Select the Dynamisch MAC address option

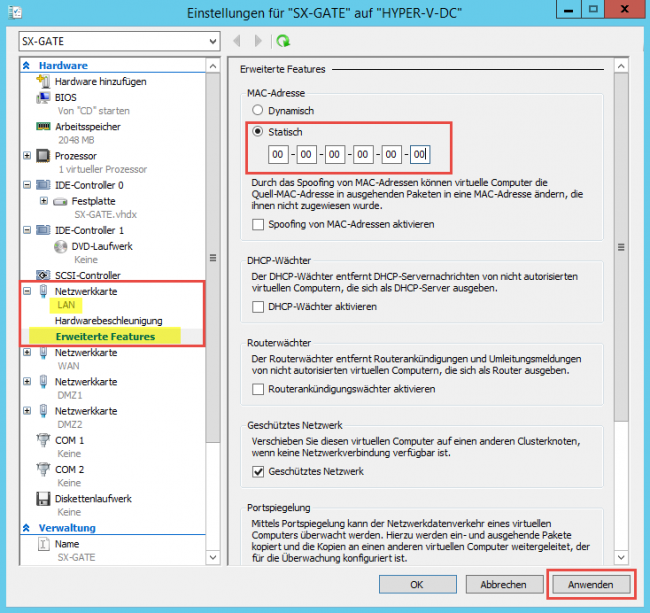(259, 111)
